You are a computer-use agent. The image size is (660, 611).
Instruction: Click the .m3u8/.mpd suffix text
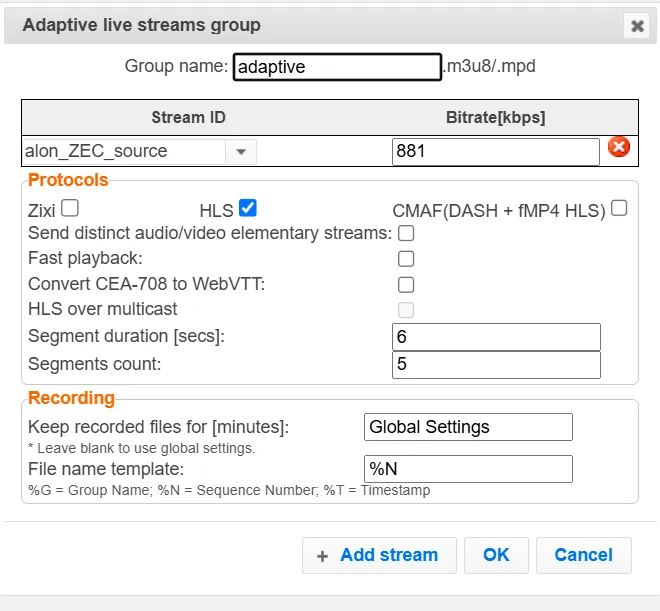pyautogui.click(x=489, y=66)
